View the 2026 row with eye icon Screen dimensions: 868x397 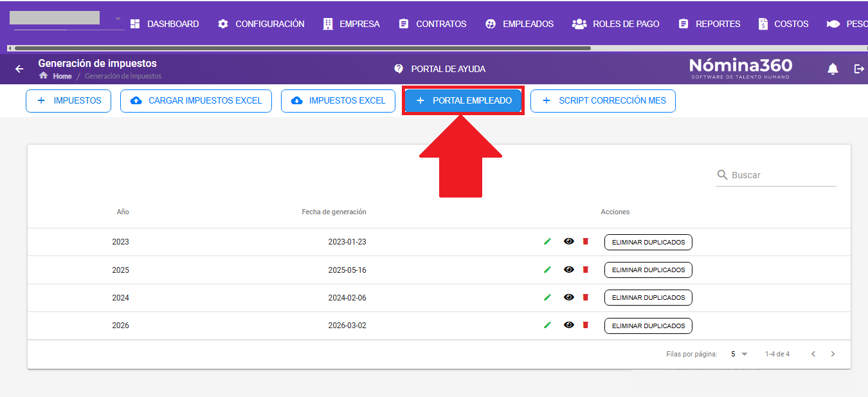pyautogui.click(x=568, y=325)
